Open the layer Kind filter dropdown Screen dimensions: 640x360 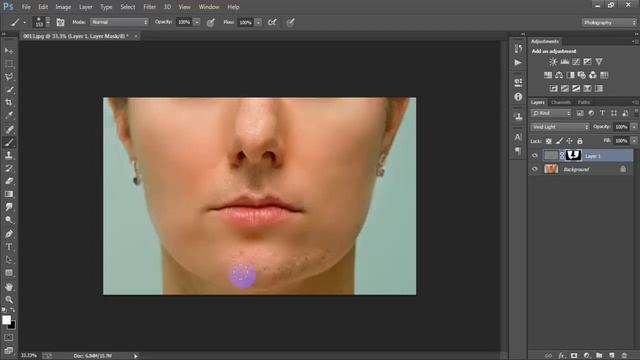pyautogui.click(x=551, y=113)
